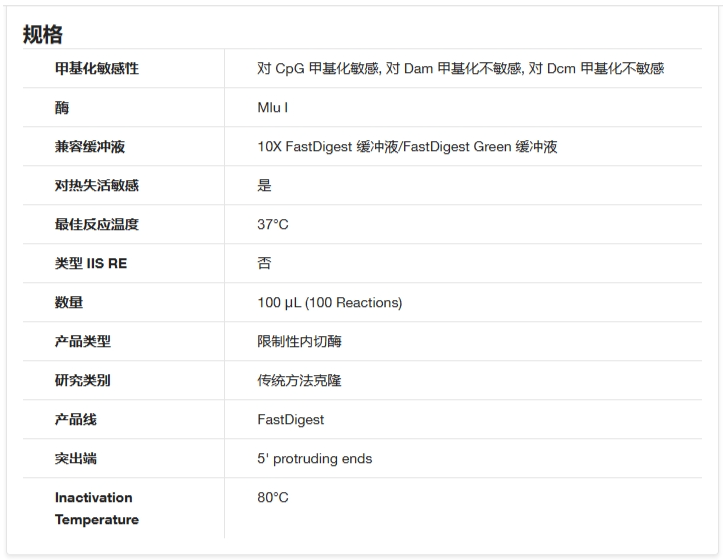The height and width of the screenshot is (560, 725).
Task: Click the FastDigest product line value
Action: tap(290, 420)
